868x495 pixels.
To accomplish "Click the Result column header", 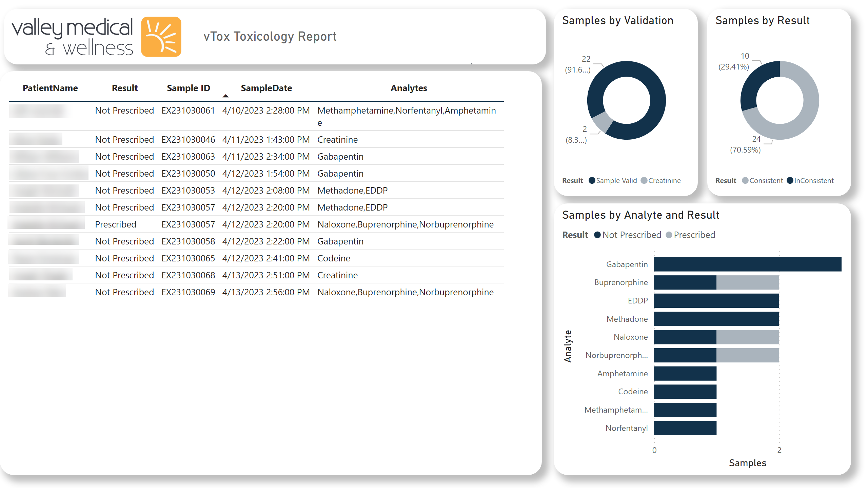I will point(124,88).
